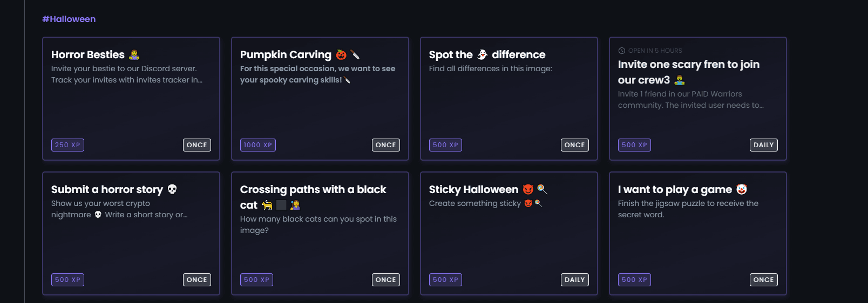The width and height of the screenshot is (868, 303).
Task: Click the cat emoji in Crossing paths title
Action: (x=267, y=205)
